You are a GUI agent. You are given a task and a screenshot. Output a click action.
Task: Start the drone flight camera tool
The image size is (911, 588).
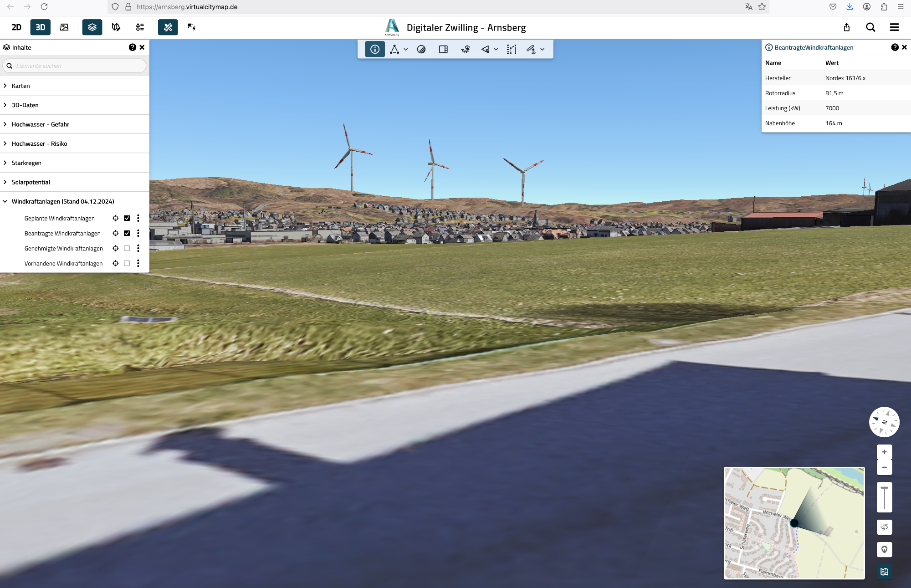click(465, 49)
